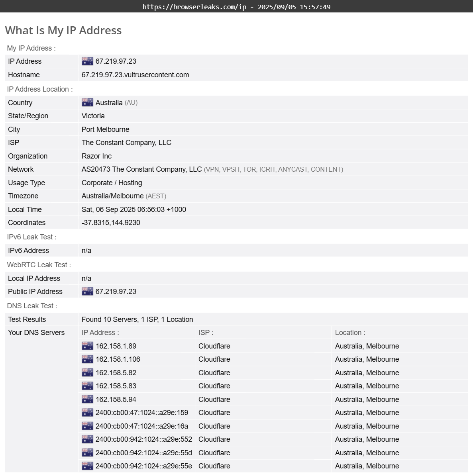Click the flag beside 2400:cb00:942:1024::a29e:55d
Screen dimensions: 473x476
[x=87, y=453]
